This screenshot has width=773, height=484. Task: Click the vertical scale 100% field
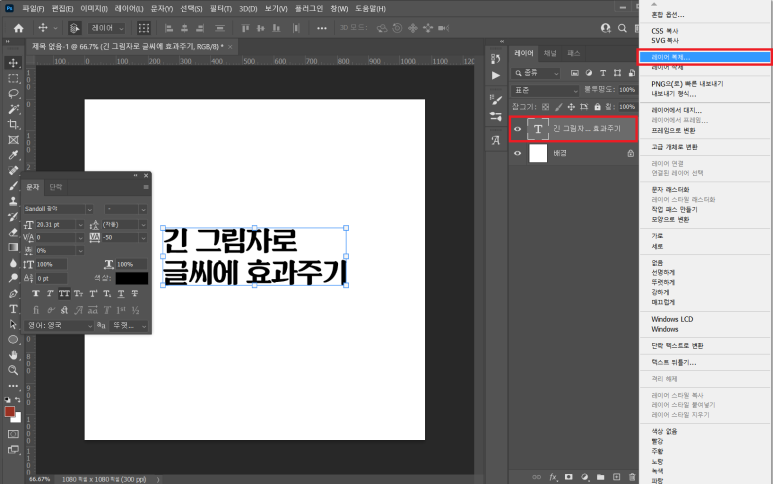coord(51,265)
